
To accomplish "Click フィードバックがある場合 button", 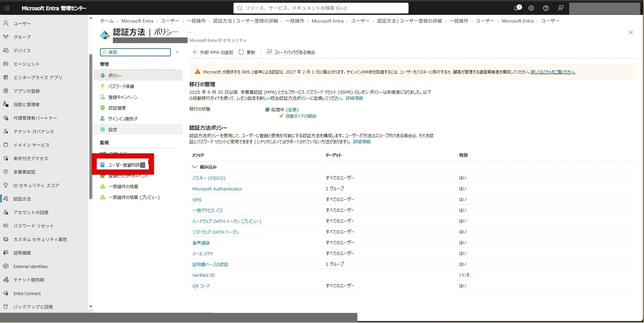I will point(290,52).
